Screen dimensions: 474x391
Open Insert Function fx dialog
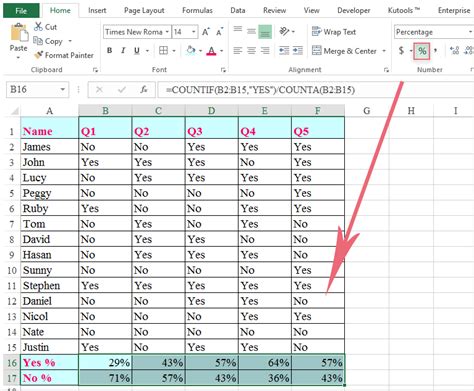coord(144,90)
